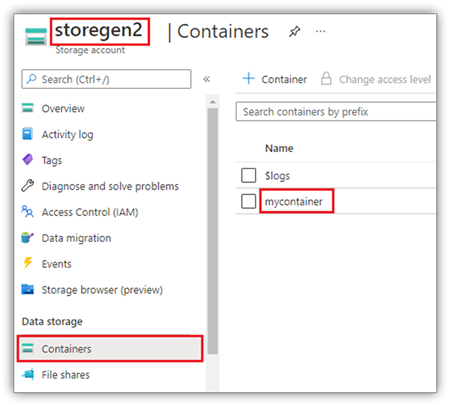The width and height of the screenshot is (450, 406).
Task: Check the mycontainer checkbox
Action: pyautogui.click(x=248, y=201)
